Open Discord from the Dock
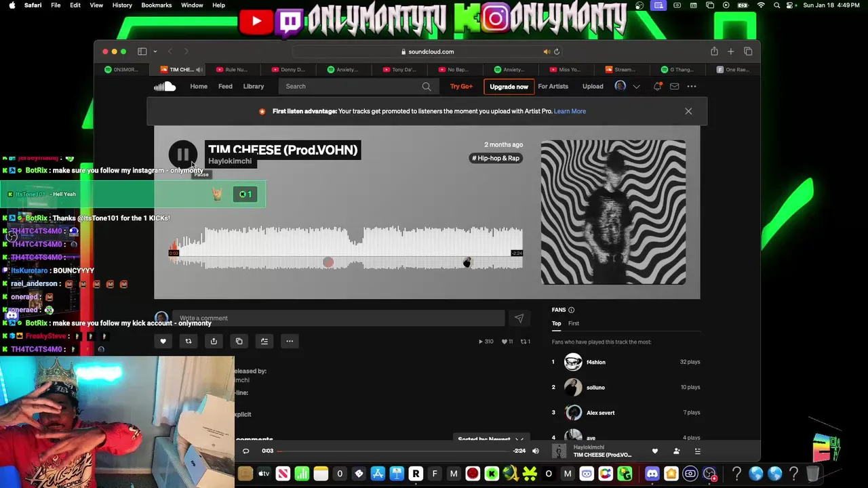Viewport: 868px width, 488px height. click(x=652, y=474)
